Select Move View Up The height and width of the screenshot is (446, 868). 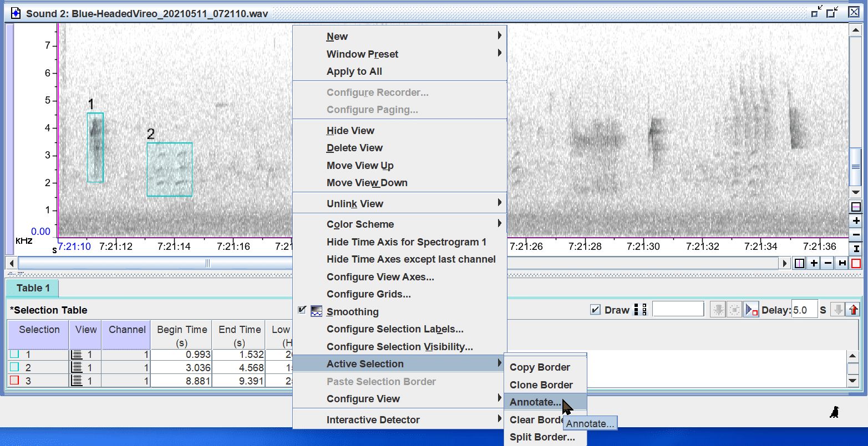(399, 165)
